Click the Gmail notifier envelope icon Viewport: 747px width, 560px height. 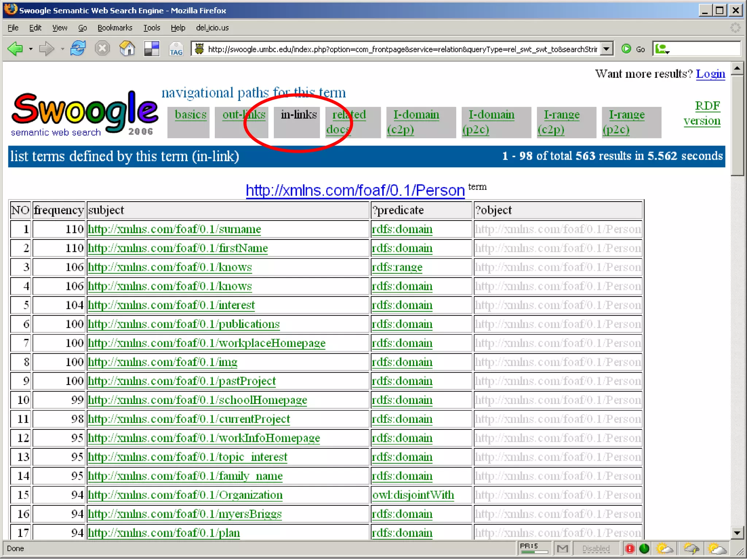[562, 548]
